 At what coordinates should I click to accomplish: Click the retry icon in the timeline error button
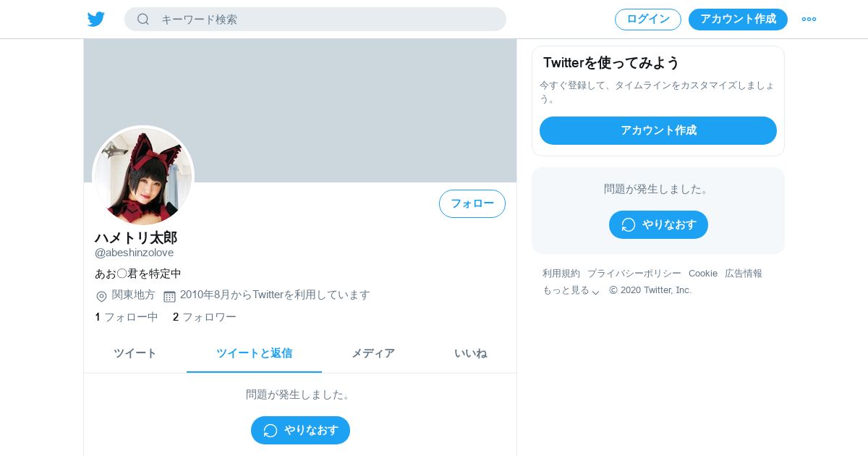click(271, 431)
